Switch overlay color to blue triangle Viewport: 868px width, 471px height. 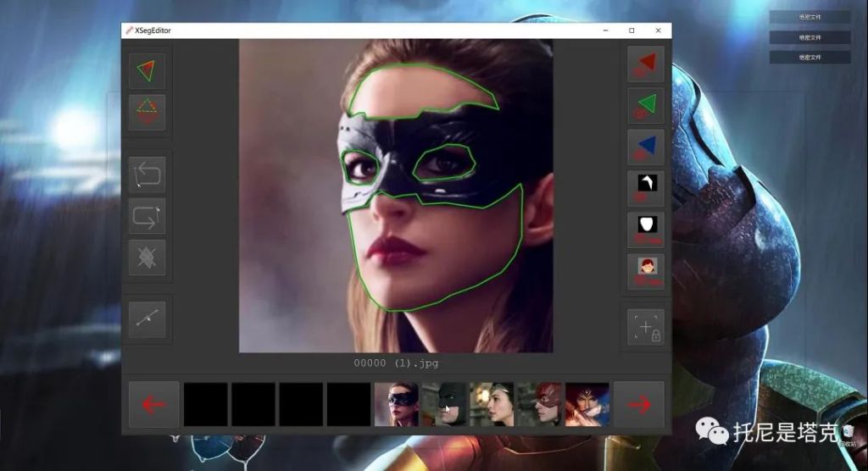click(645, 147)
